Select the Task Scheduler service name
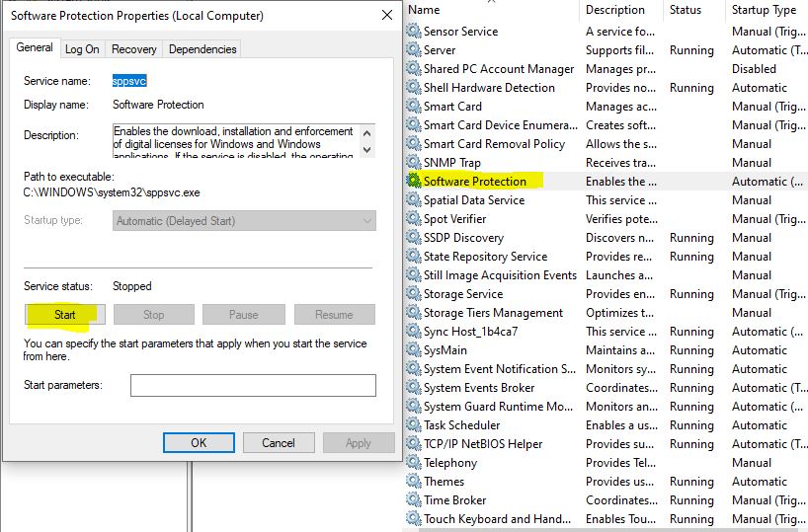 point(461,425)
